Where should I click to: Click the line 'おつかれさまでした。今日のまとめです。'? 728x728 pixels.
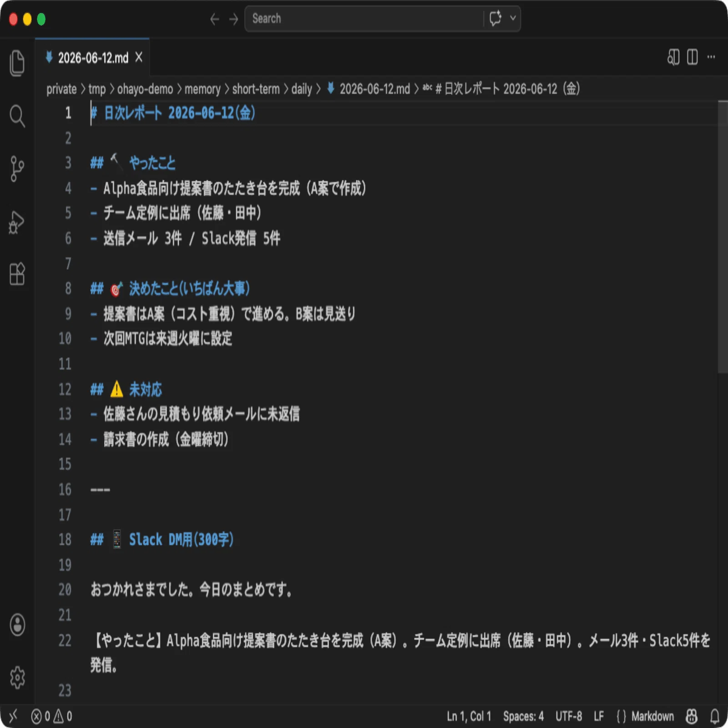191,590
